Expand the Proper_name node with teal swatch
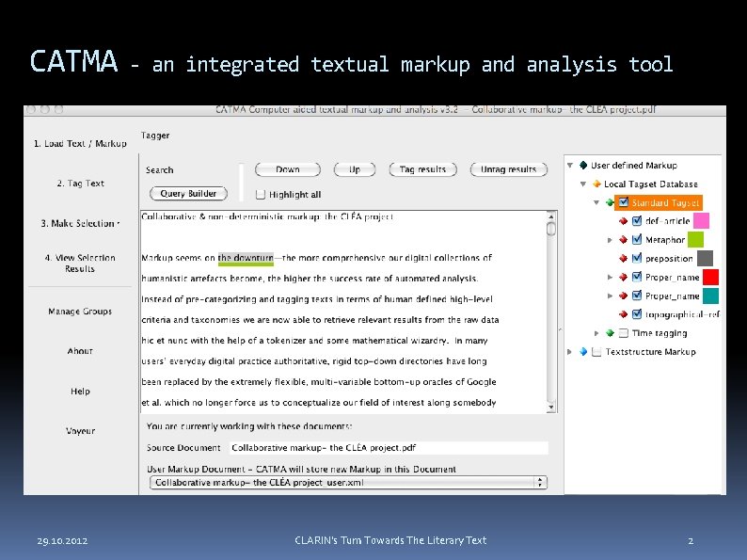The image size is (747, 560). pos(610,296)
